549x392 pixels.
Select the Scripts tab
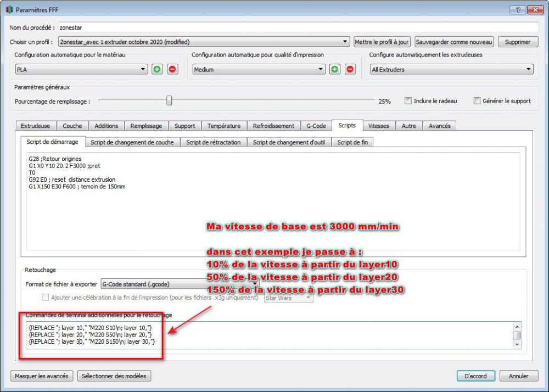coord(346,125)
